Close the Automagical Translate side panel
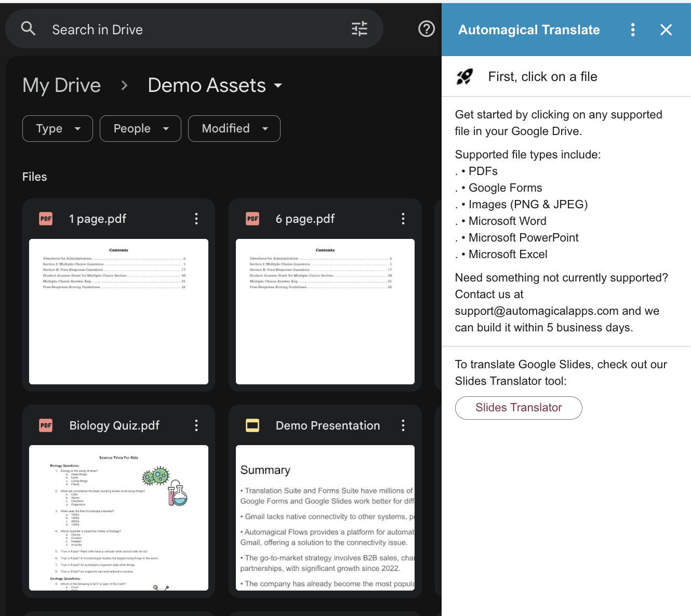The width and height of the screenshot is (691, 616). pyautogui.click(x=666, y=30)
